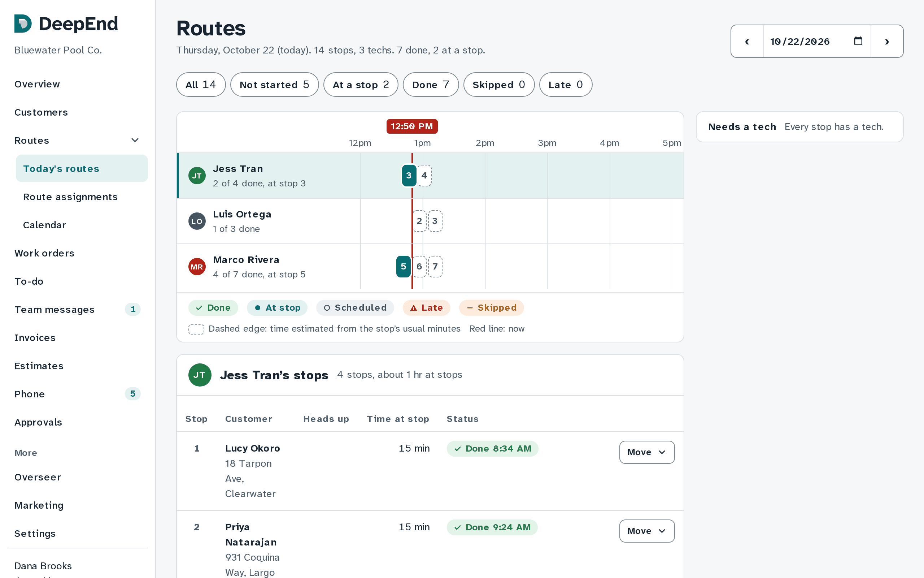Screen dimensions: 924x578
Task: Click Jess Tran's JT avatar in timeline
Action: 197,176
